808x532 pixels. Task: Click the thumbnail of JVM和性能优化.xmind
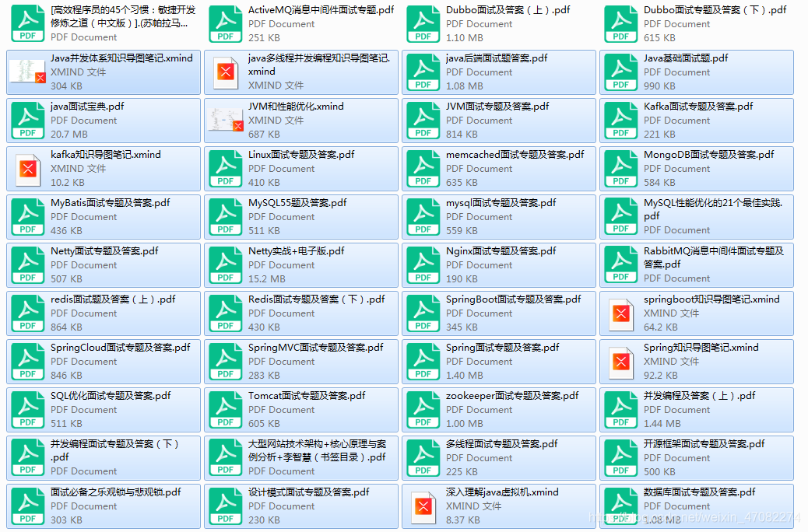point(226,120)
